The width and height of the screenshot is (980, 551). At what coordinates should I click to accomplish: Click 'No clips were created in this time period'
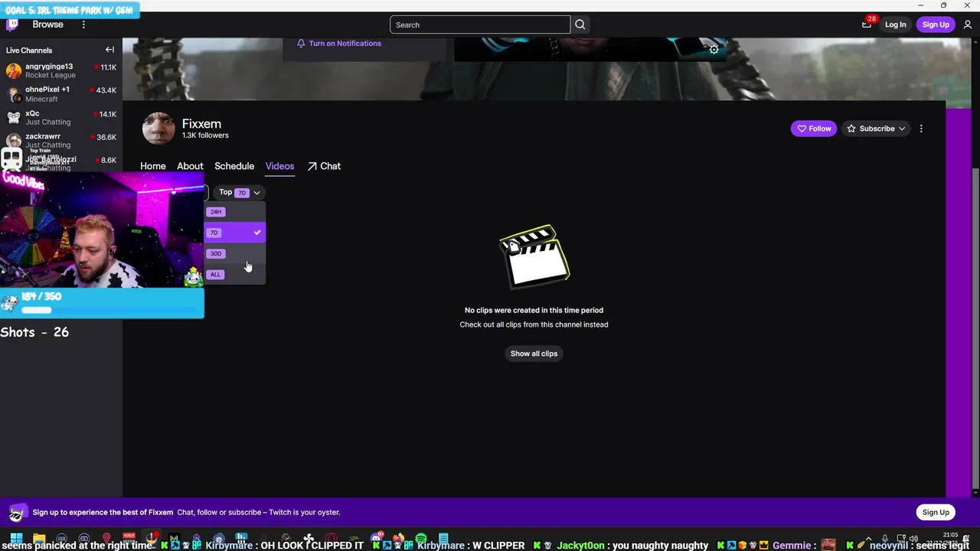[x=534, y=310]
